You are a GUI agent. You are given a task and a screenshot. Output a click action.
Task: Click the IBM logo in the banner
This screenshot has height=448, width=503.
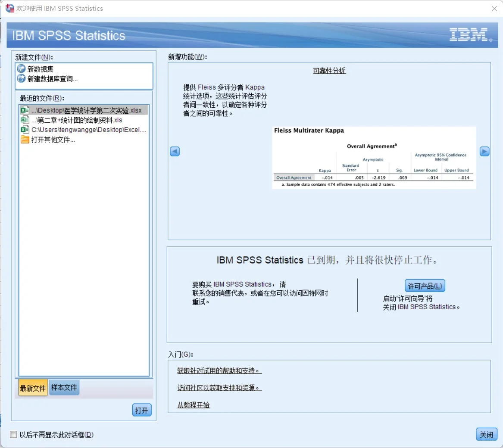pyautogui.click(x=469, y=35)
